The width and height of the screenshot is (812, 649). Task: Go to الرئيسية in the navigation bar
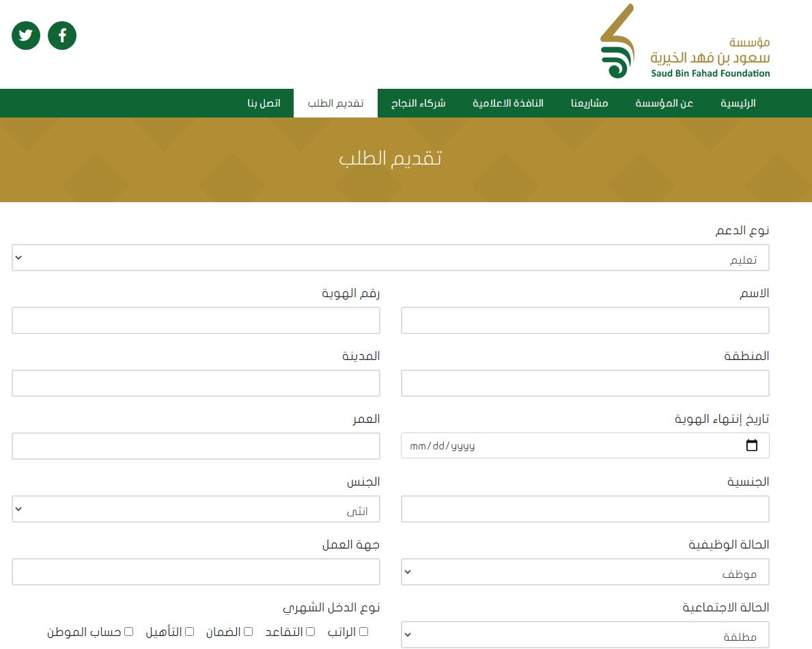pos(738,103)
